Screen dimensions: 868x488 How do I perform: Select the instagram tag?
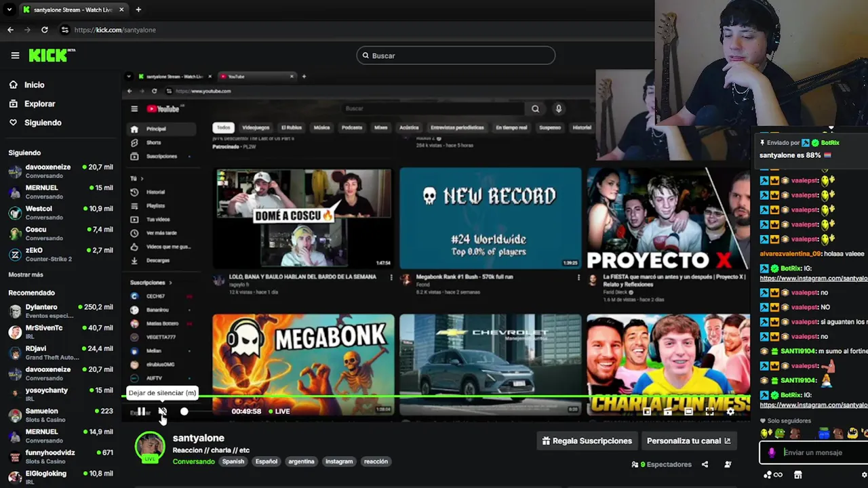339,462
